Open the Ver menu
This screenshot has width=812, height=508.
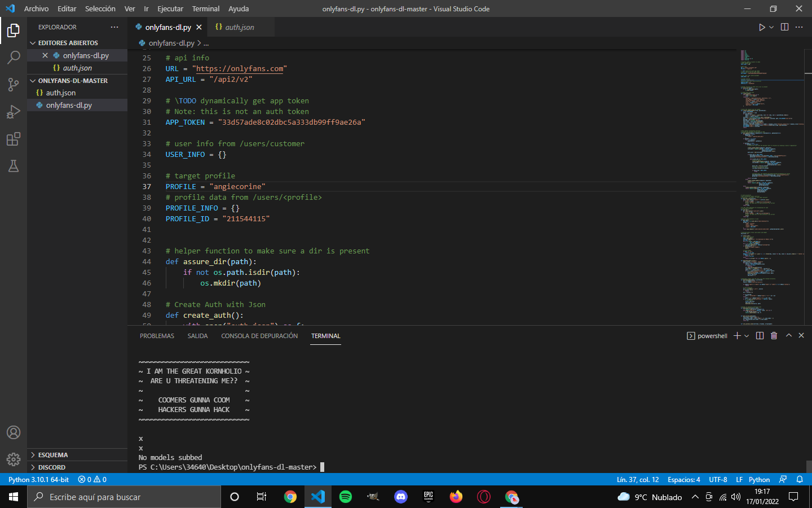tap(130, 8)
